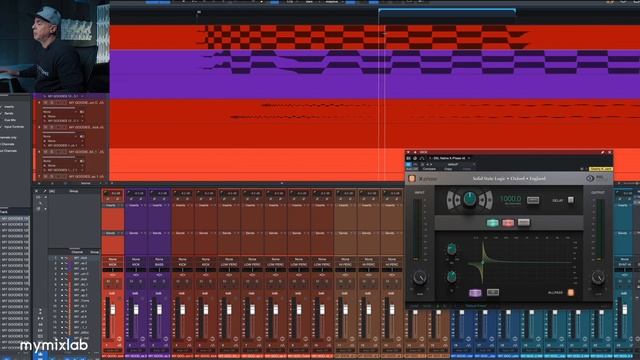
Task: Expand Sends section on purple BASS channel
Action: coord(159,233)
